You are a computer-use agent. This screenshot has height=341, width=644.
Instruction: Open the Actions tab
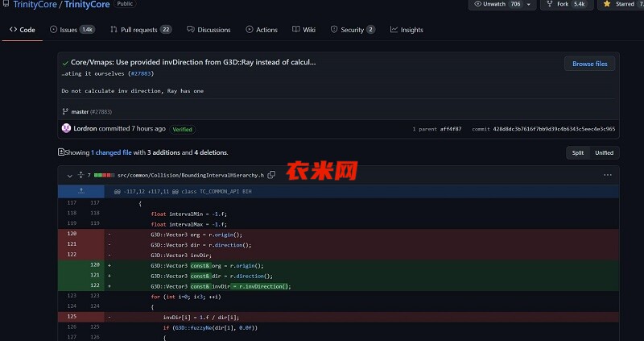(x=262, y=30)
